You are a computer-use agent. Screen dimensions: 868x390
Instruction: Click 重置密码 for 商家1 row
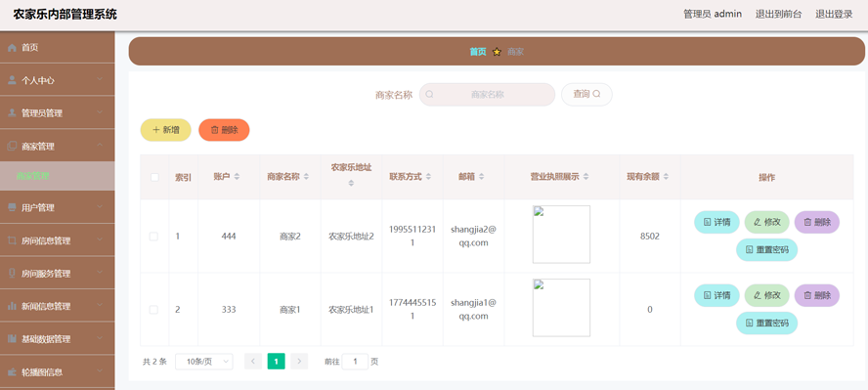point(766,324)
